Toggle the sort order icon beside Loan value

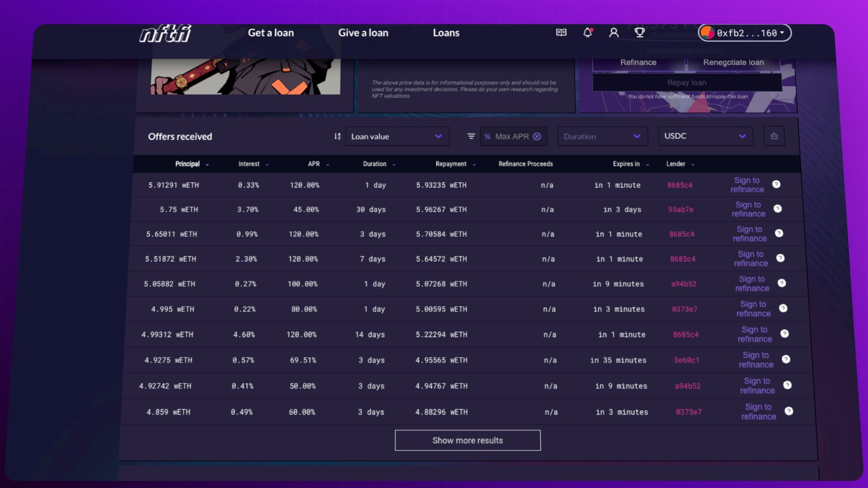tap(337, 136)
